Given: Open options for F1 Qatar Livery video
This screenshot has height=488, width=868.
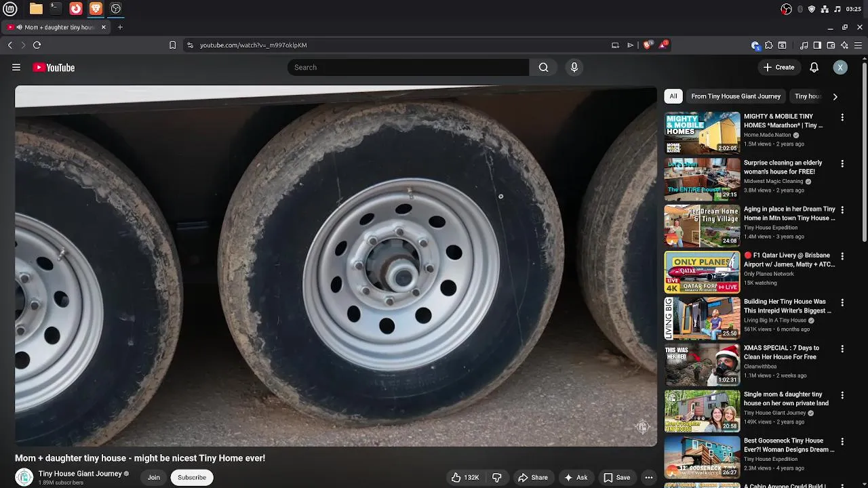Looking at the screenshot, I should click(x=842, y=256).
